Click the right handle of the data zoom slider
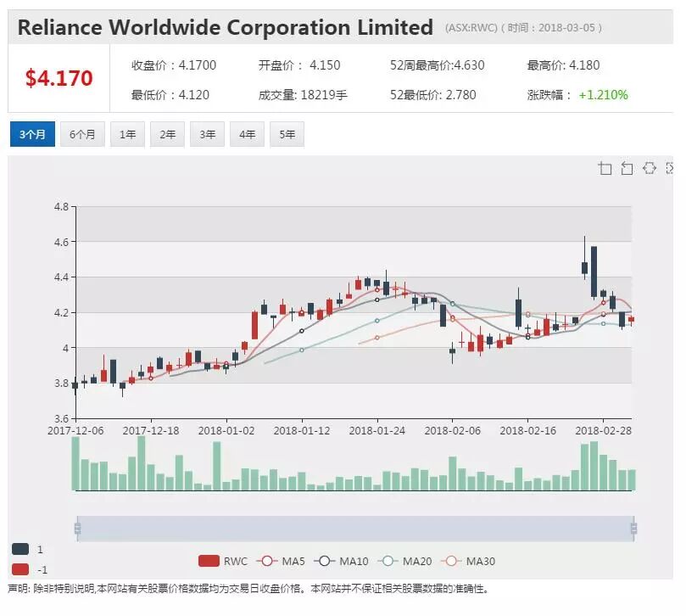The width and height of the screenshot is (686, 616). click(633, 529)
